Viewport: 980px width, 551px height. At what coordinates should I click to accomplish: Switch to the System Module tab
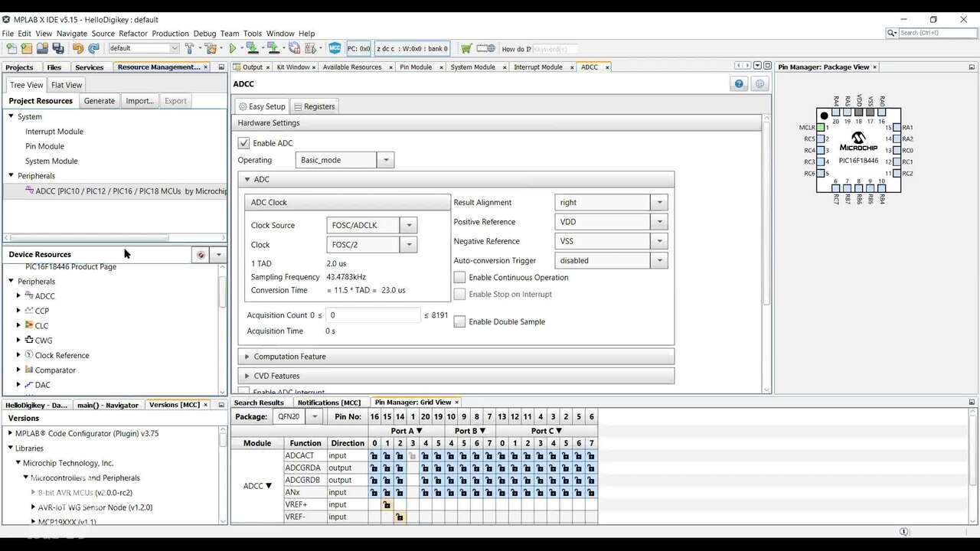point(472,67)
